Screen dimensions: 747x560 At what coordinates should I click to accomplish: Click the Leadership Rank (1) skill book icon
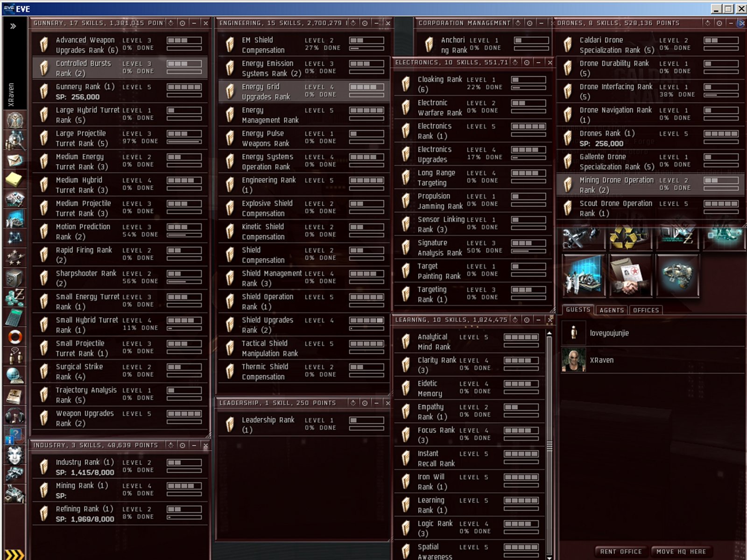pyautogui.click(x=230, y=425)
